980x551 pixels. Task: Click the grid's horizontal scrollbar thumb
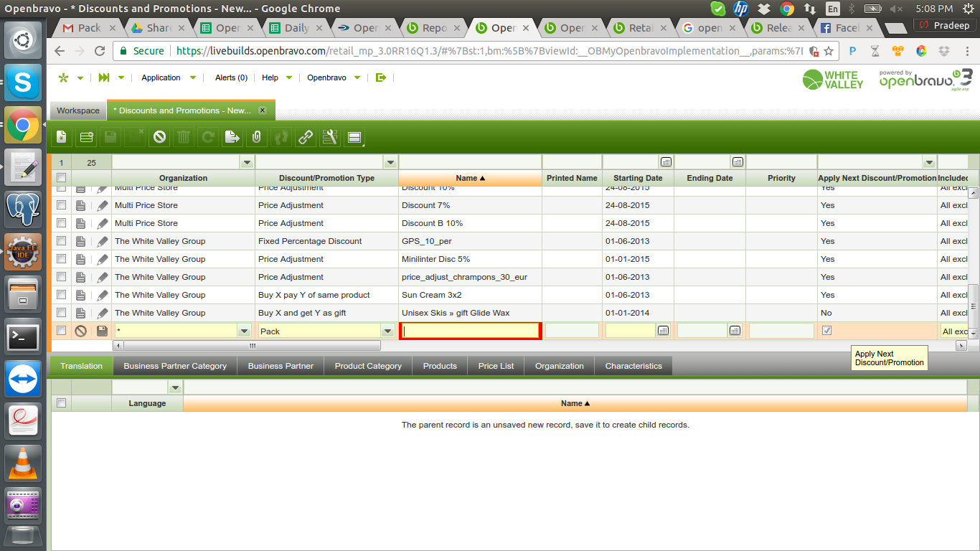click(x=251, y=346)
